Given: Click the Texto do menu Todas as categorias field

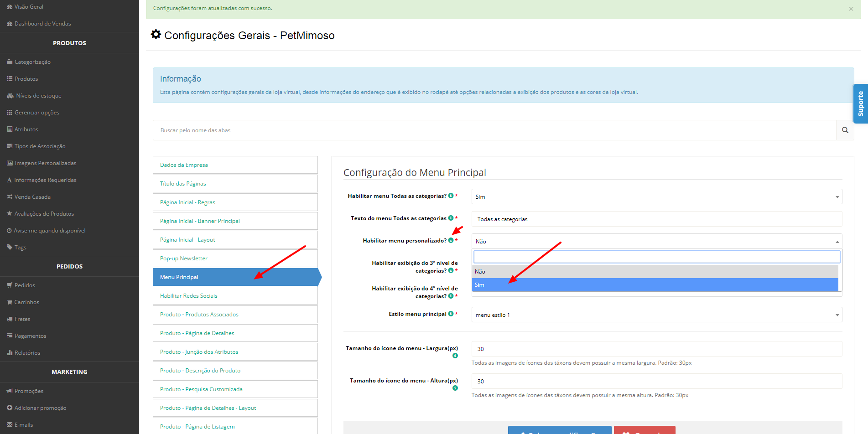Looking at the screenshot, I should pyautogui.click(x=657, y=219).
